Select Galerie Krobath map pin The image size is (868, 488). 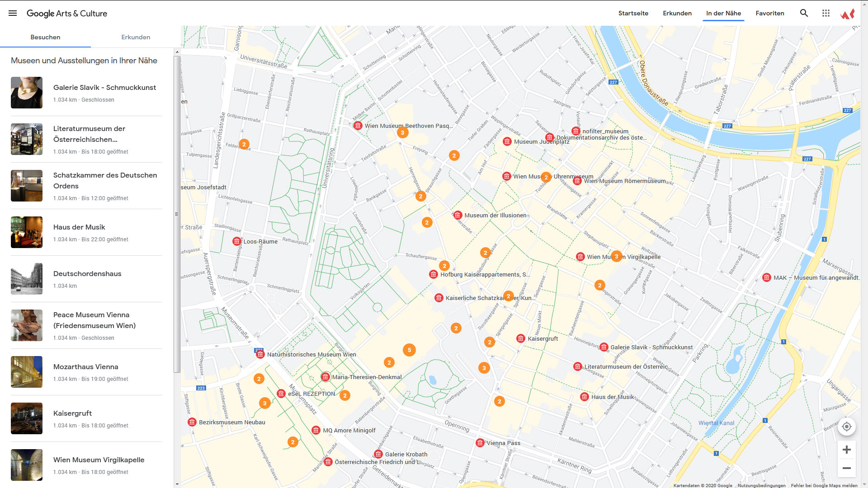(x=378, y=454)
